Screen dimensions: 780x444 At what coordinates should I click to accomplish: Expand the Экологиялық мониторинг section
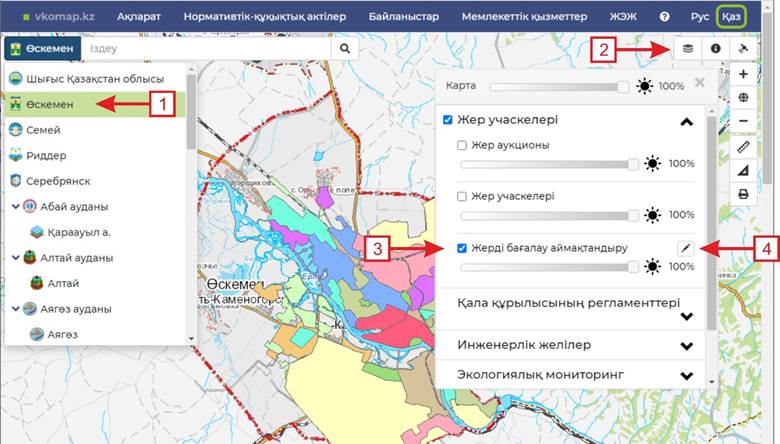pos(686,375)
